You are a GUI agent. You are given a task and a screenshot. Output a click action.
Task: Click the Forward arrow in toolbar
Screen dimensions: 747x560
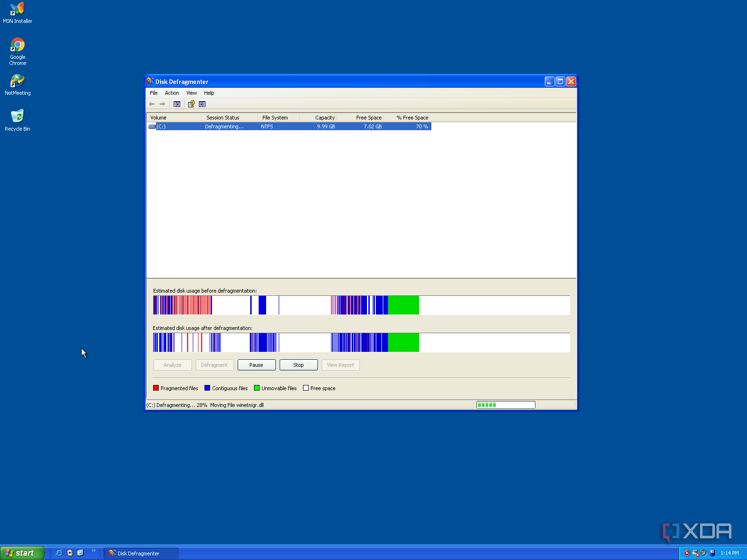[162, 104]
